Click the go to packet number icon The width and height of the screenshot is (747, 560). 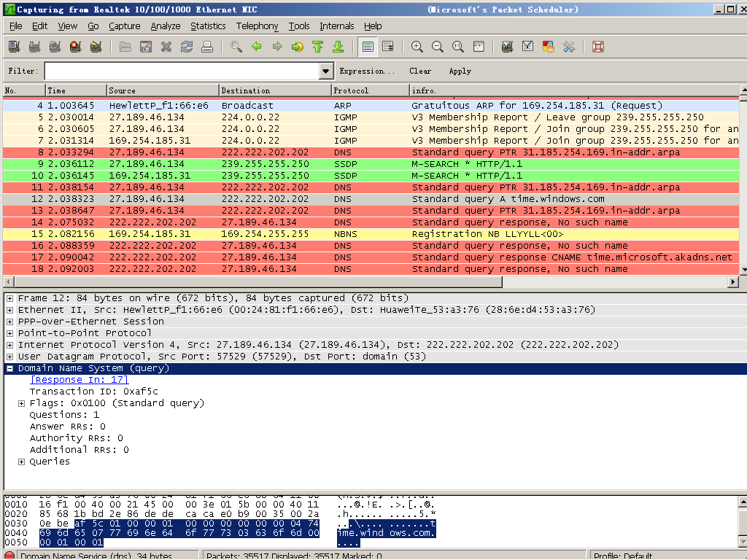point(298,47)
